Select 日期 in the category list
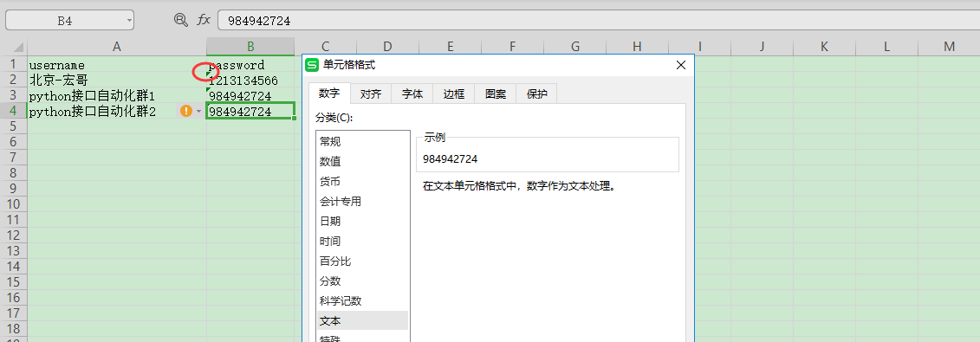 click(362, 222)
